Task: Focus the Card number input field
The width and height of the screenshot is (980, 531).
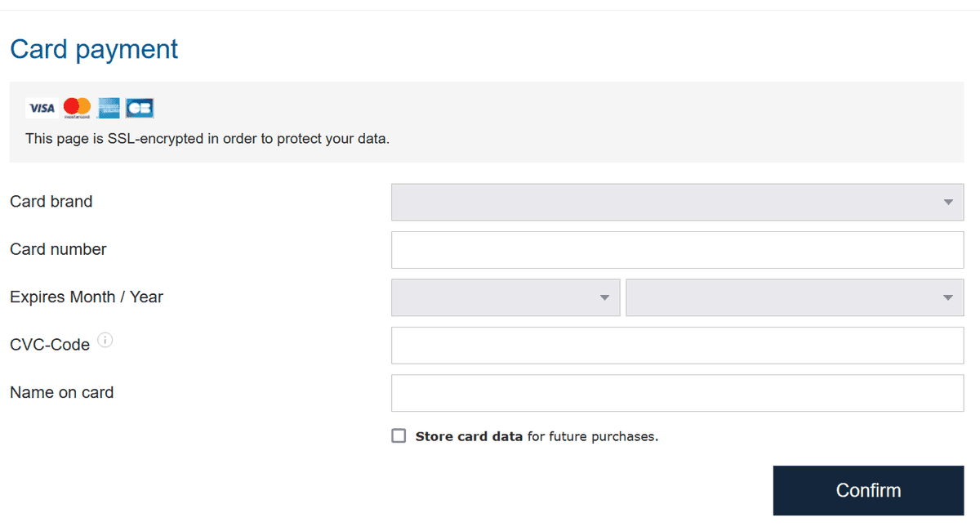Action: coord(677,250)
